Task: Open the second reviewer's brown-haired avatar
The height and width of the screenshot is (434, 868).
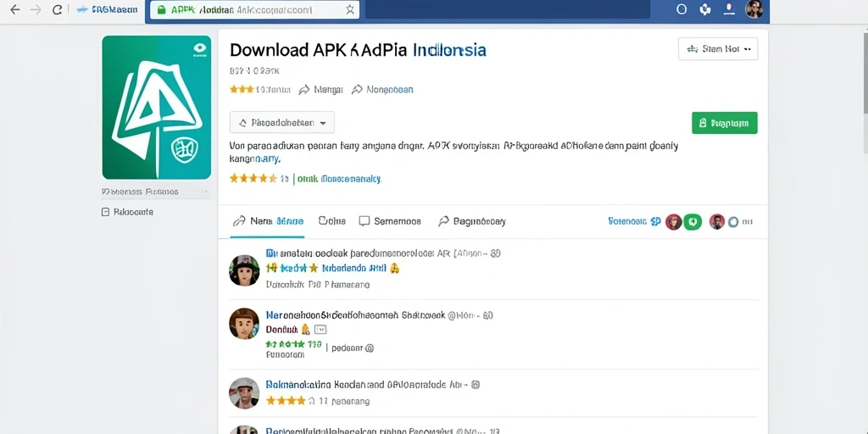Action: pos(244,323)
